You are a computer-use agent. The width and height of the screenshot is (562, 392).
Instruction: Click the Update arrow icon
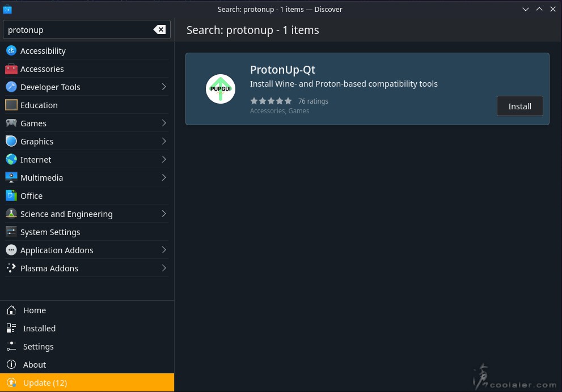pos(11,383)
